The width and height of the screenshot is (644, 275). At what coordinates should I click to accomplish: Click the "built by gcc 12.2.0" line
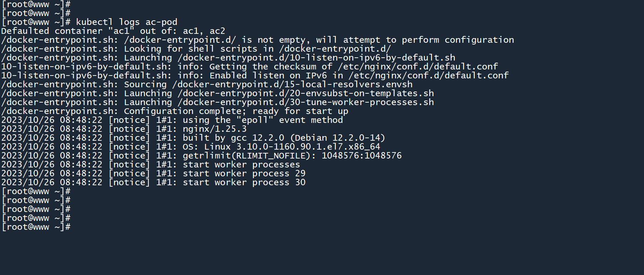(x=284, y=138)
